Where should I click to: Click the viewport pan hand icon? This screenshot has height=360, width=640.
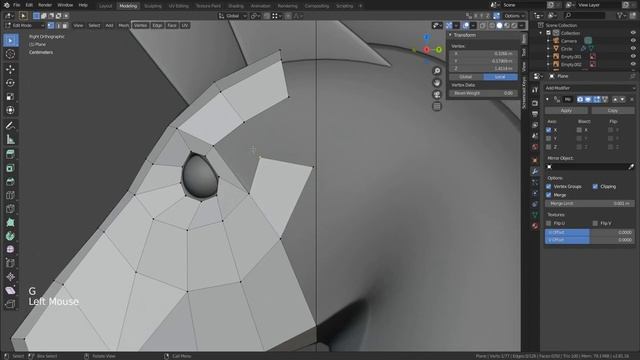coord(437,83)
